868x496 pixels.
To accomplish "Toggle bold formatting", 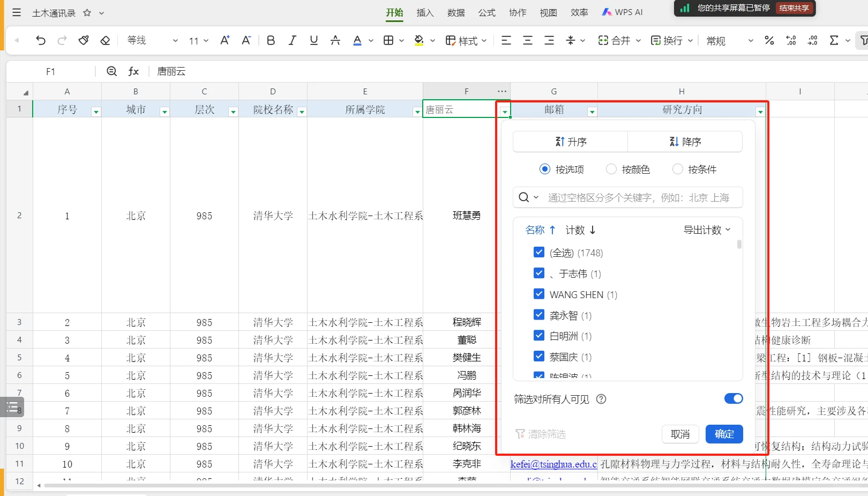I will coord(271,40).
